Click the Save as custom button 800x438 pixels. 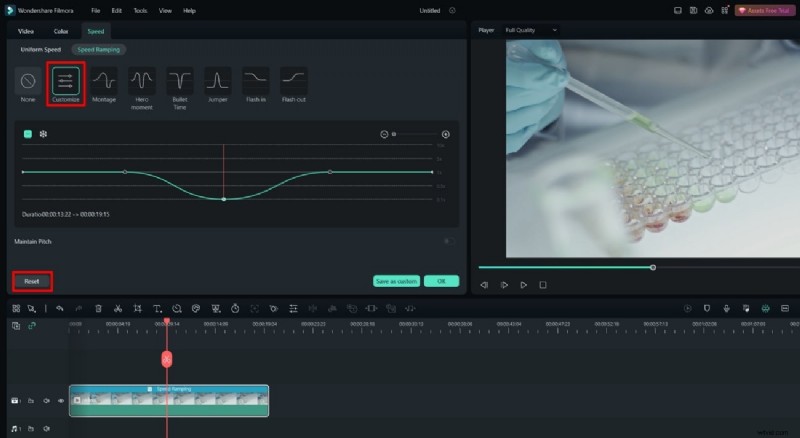coord(395,281)
